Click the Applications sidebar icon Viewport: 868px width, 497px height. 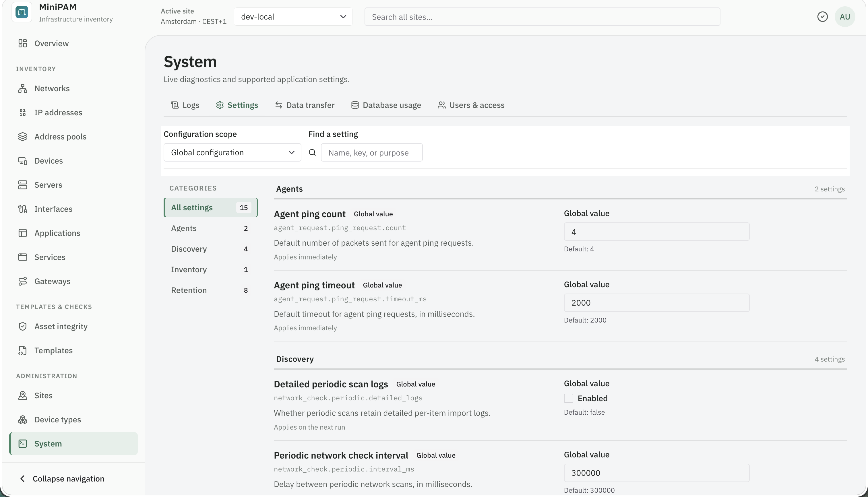[23, 233]
